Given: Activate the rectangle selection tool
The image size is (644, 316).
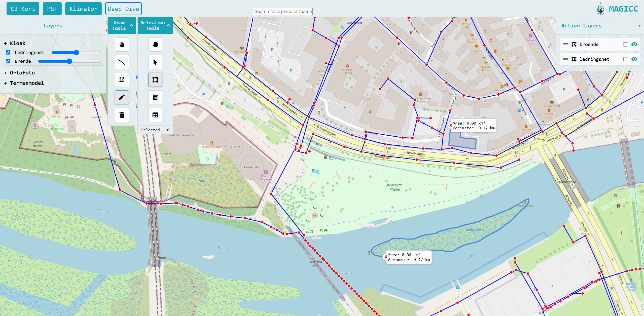Looking at the screenshot, I should point(155,80).
